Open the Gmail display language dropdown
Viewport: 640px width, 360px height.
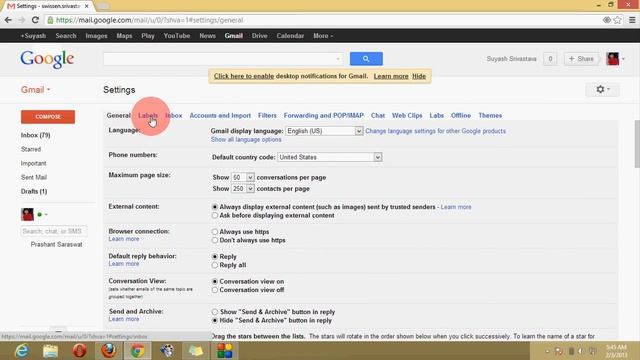coord(324,131)
